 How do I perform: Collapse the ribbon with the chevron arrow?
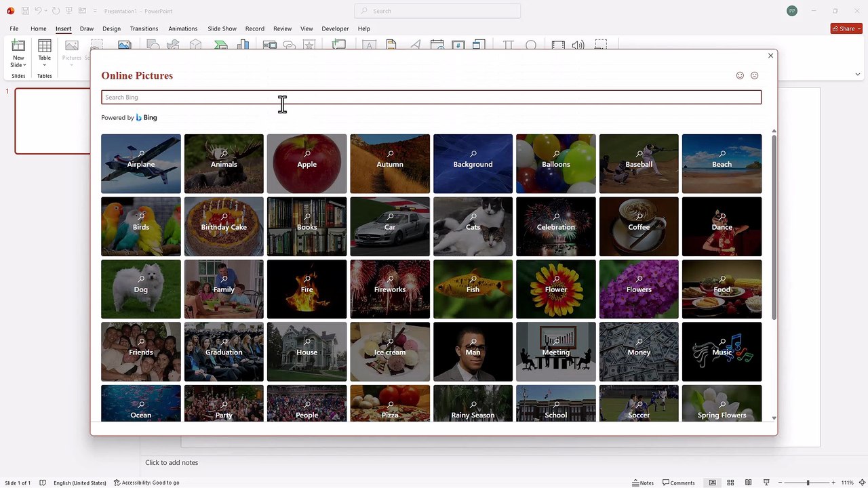tap(857, 75)
